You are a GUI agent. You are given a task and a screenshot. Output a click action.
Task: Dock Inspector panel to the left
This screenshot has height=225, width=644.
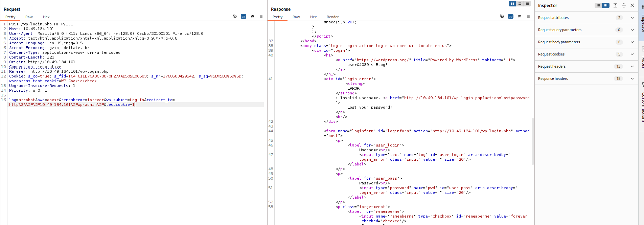click(x=598, y=5)
